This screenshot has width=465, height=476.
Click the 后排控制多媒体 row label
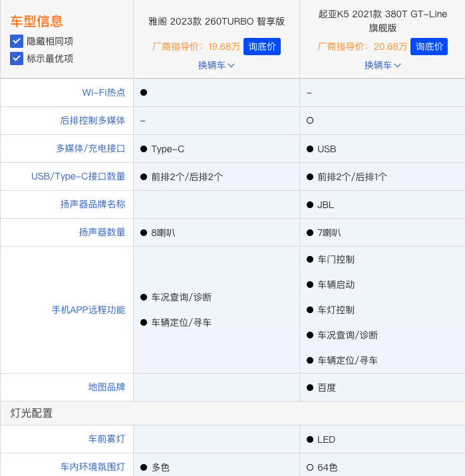click(92, 120)
